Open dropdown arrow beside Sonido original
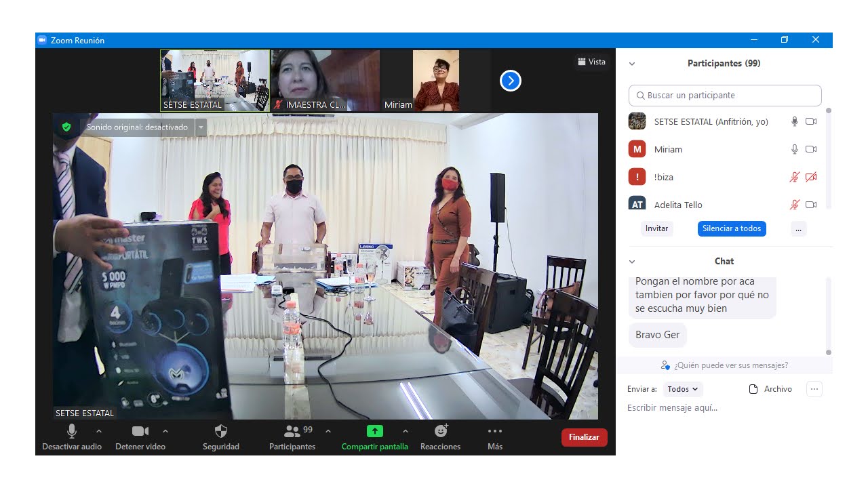Viewport: 868px width, 488px height. 201,127
